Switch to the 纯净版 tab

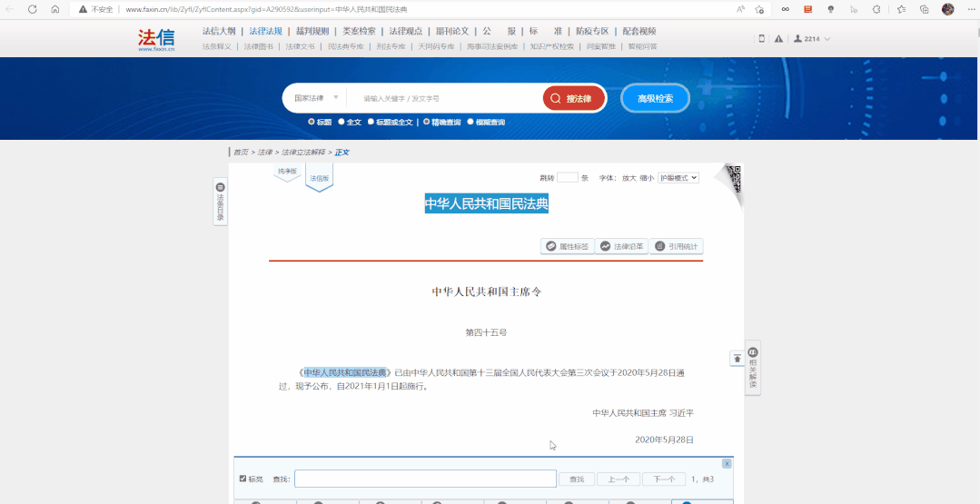tap(287, 172)
